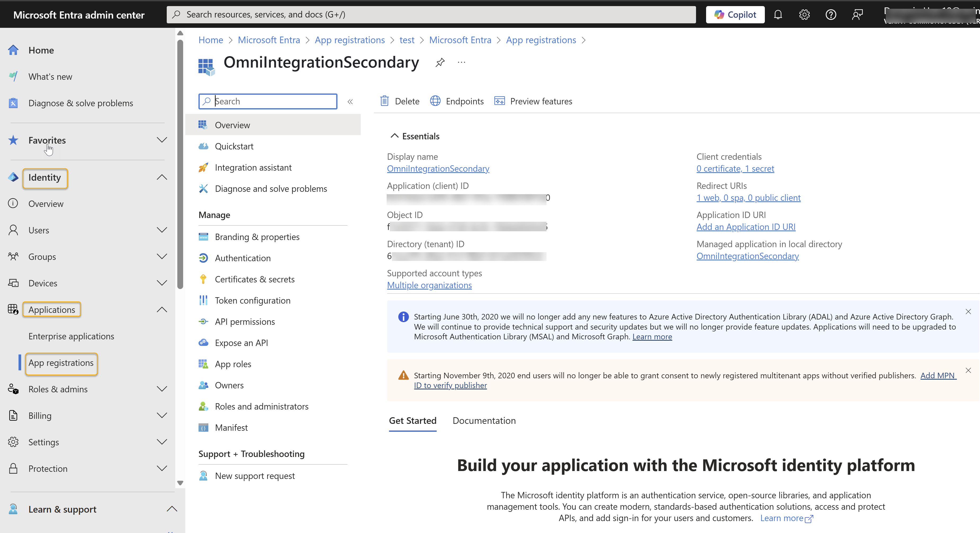The image size is (980, 533).
Task: Expand the Users section in the sidebar
Action: [162, 230]
